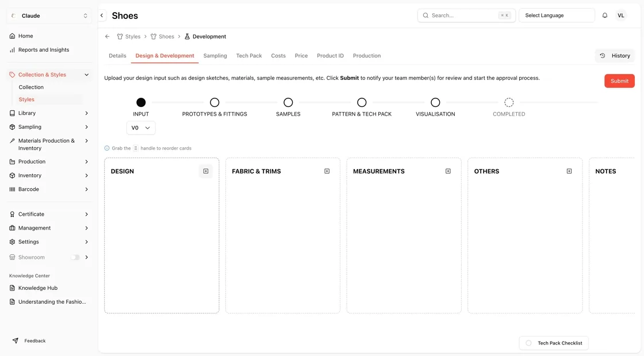
Task: Click the Settings gear icon
Action: click(x=12, y=242)
